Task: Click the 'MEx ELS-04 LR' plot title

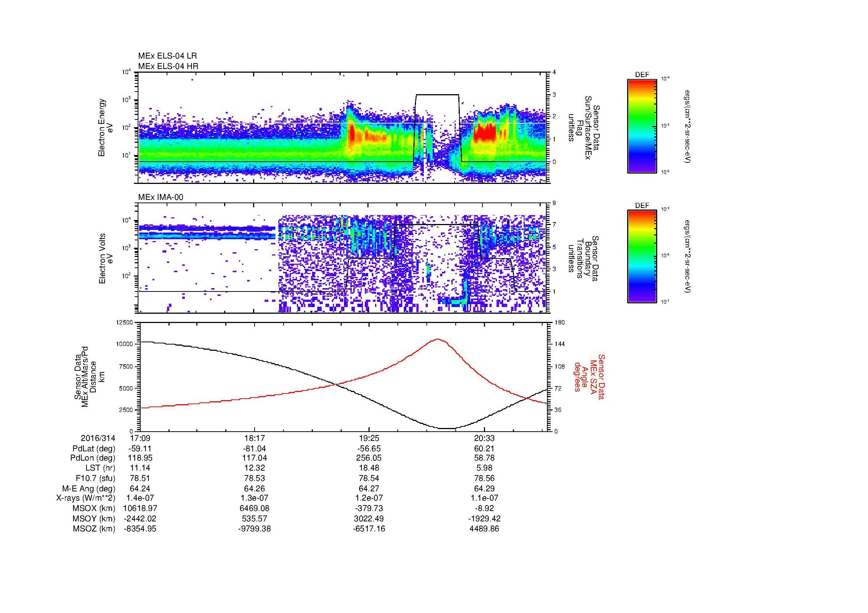Action: point(167,56)
